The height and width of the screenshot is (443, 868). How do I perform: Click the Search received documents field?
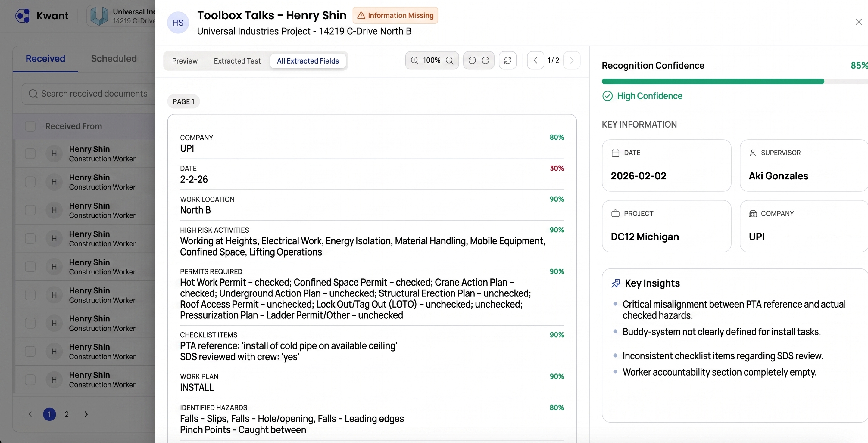[88, 94]
